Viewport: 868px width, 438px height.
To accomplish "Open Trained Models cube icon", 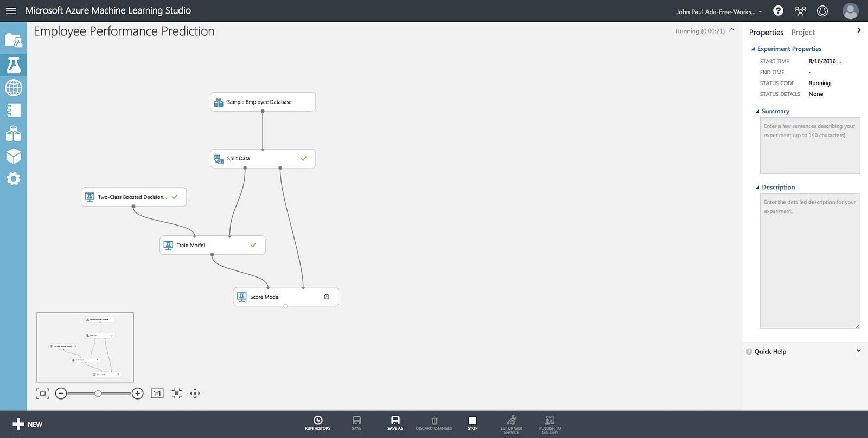I will 14,156.
